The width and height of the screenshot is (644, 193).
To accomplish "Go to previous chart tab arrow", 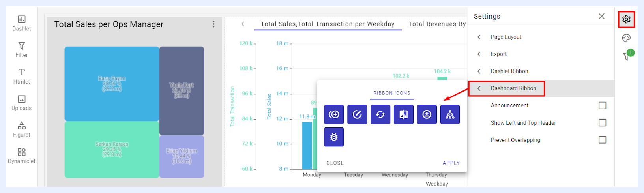I will tap(243, 24).
